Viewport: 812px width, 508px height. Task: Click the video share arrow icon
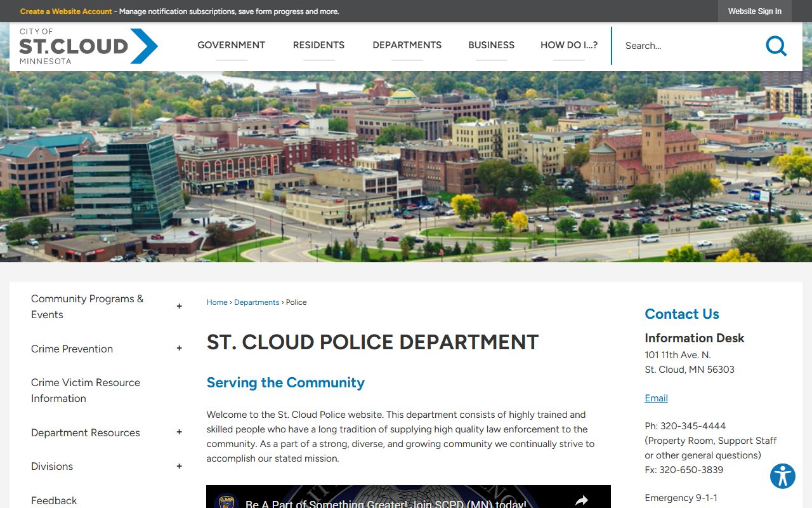582,501
